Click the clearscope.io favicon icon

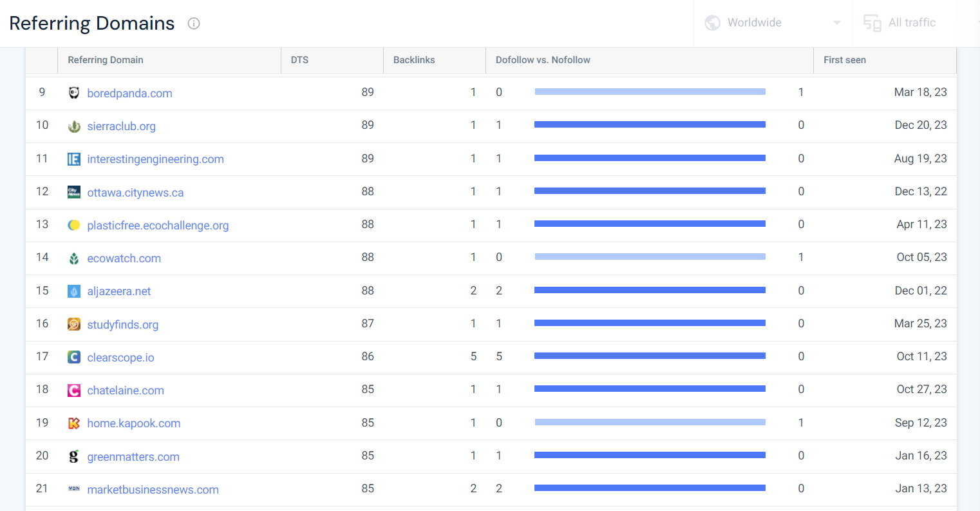tap(74, 357)
